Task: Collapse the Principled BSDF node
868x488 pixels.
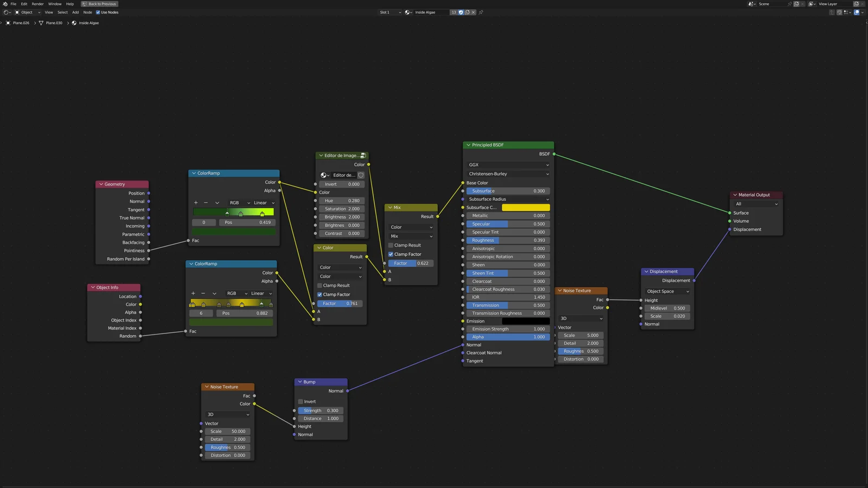Action: pyautogui.click(x=468, y=145)
